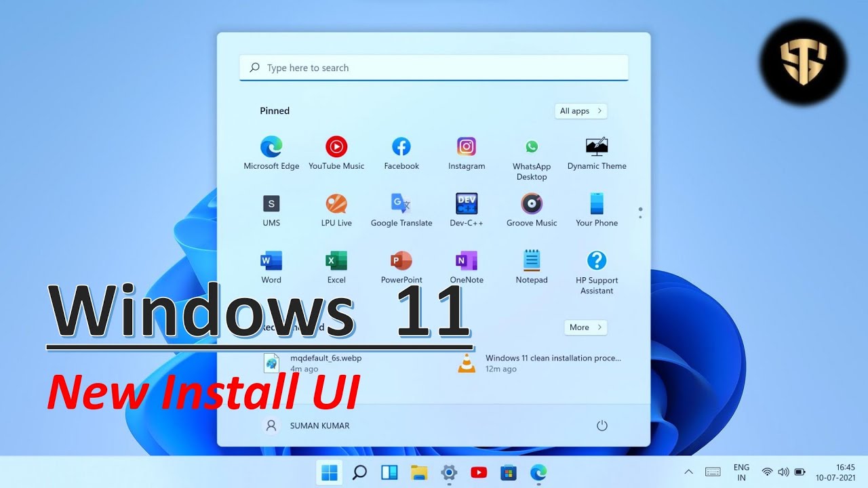Open the Your Phone app
This screenshot has width=868, height=488.
pyautogui.click(x=597, y=211)
